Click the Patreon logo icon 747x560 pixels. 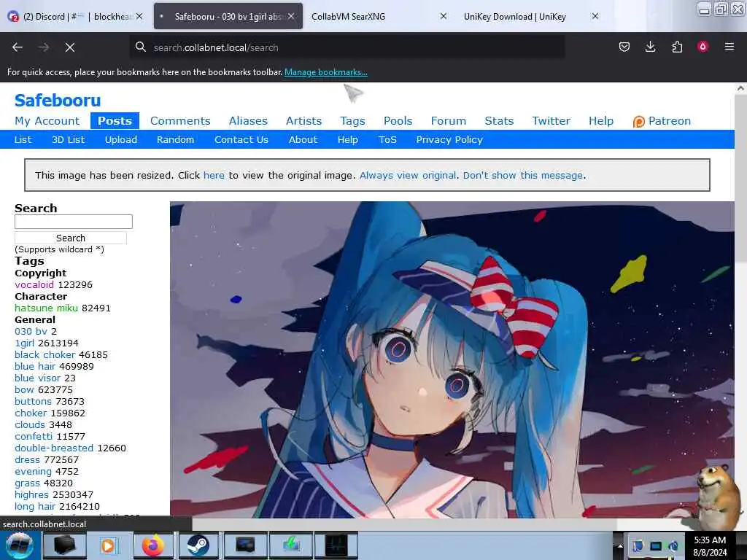pos(638,122)
